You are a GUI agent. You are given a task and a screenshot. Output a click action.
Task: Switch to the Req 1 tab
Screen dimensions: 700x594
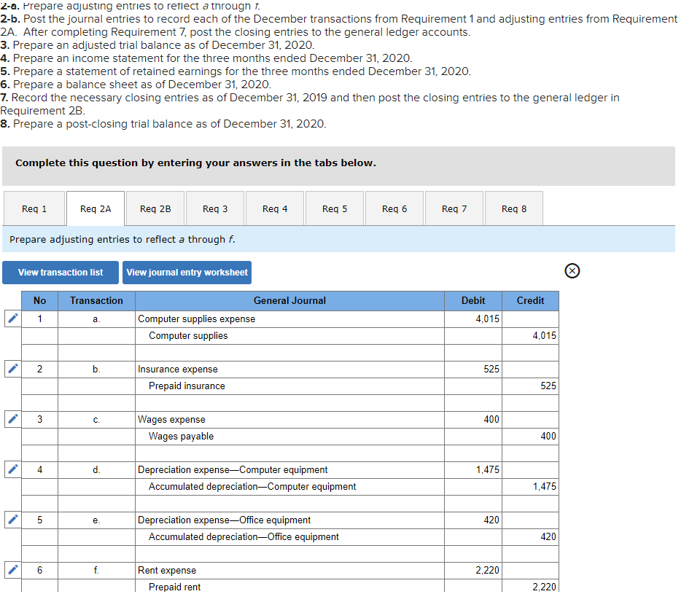[34, 208]
